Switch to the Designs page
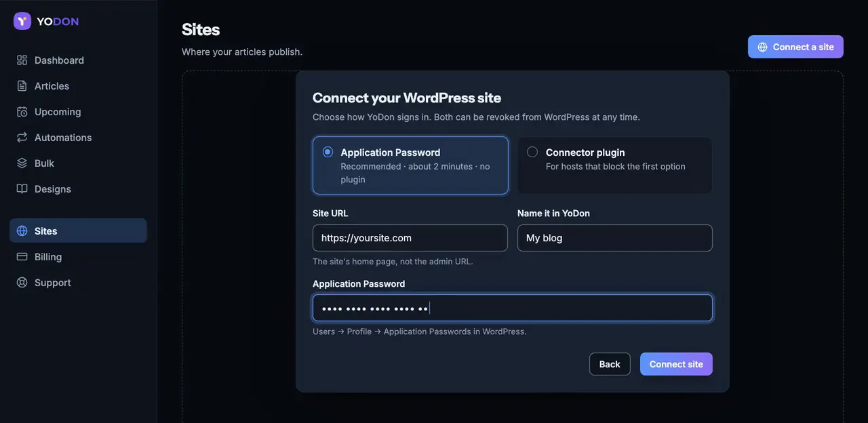The height and width of the screenshot is (423, 868). pos(78,189)
